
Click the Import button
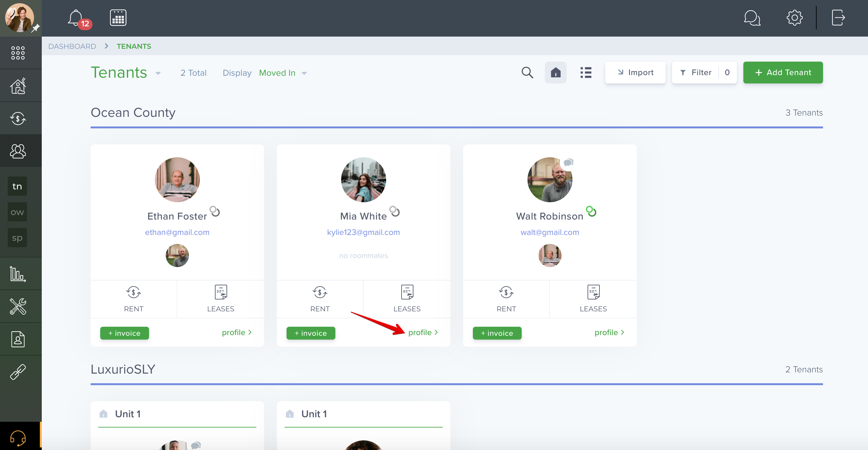(635, 72)
